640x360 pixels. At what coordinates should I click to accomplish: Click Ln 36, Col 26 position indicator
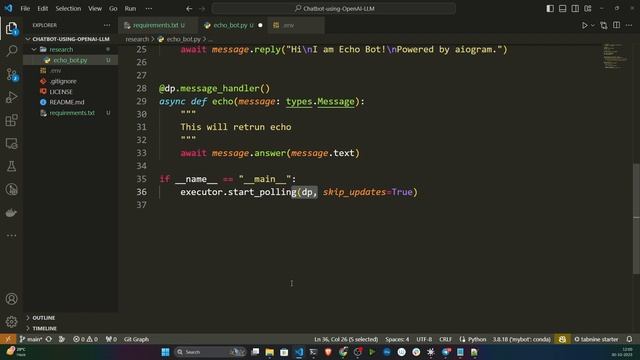click(x=346, y=339)
